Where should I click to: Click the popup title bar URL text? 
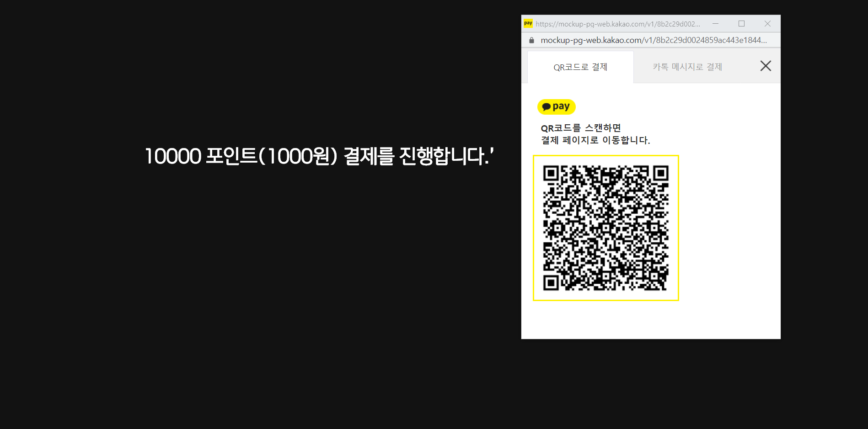618,24
